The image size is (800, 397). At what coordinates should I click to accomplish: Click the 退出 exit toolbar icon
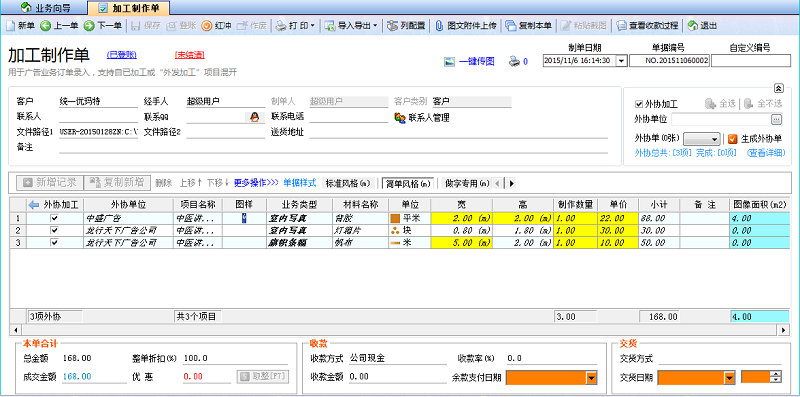703,26
